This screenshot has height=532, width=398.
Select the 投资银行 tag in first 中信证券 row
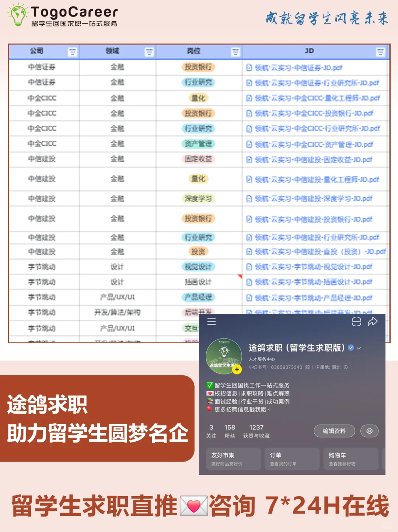(x=198, y=67)
